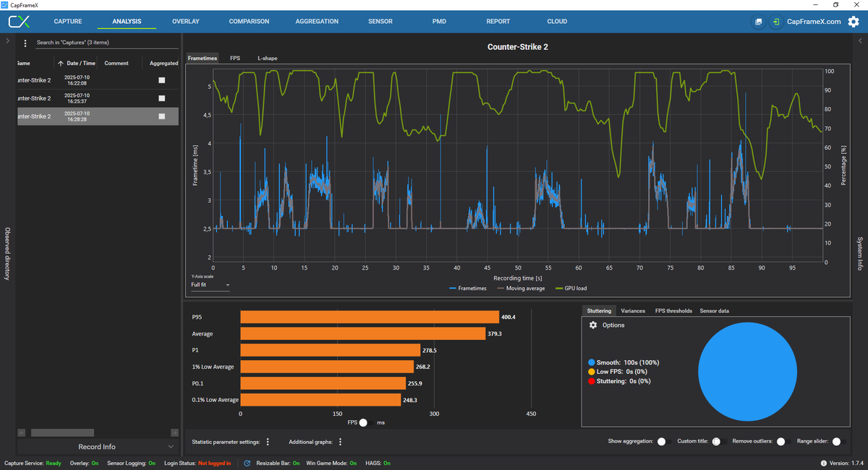Screen dimensions: 868x470
Task: Click the Capture Service Ready status
Action: [x=33, y=463]
